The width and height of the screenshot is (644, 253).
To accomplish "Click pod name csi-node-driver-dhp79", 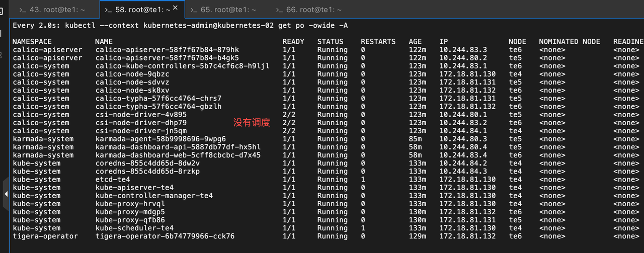I will pyautogui.click(x=141, y=123).
